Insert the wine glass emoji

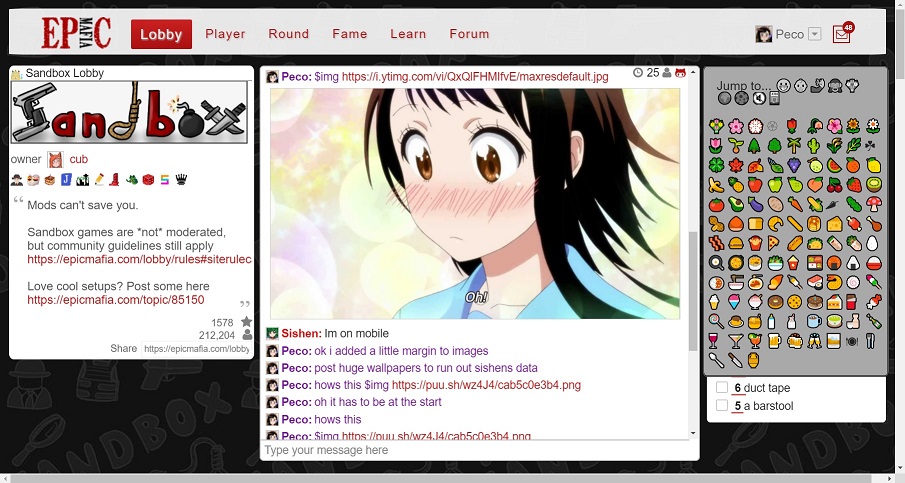[x=715, y=341]
